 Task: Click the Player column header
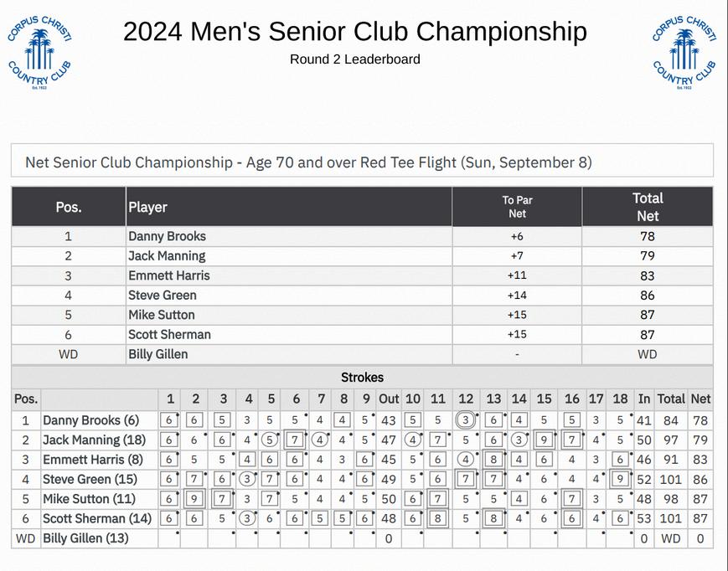tap(147, 207)
